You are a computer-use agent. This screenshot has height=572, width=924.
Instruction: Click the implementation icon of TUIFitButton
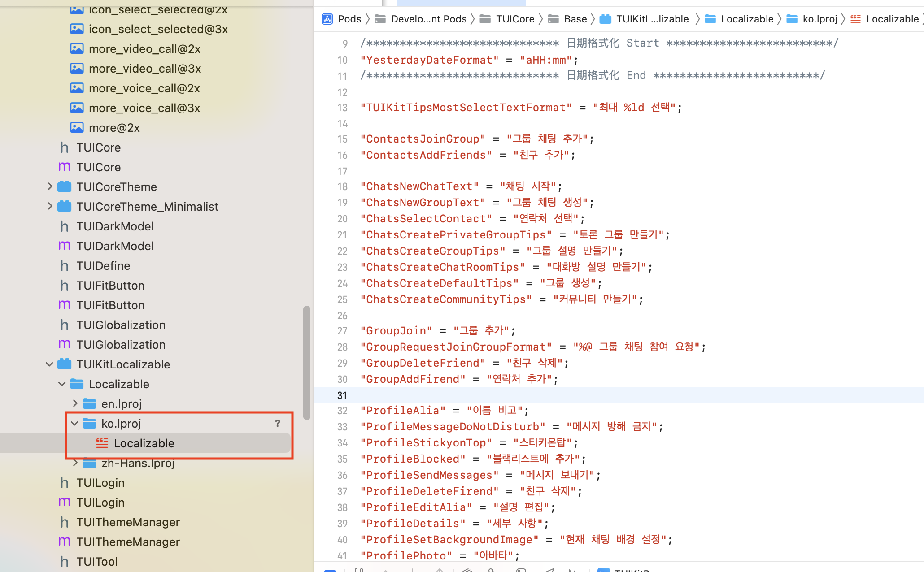click(65, 305)
